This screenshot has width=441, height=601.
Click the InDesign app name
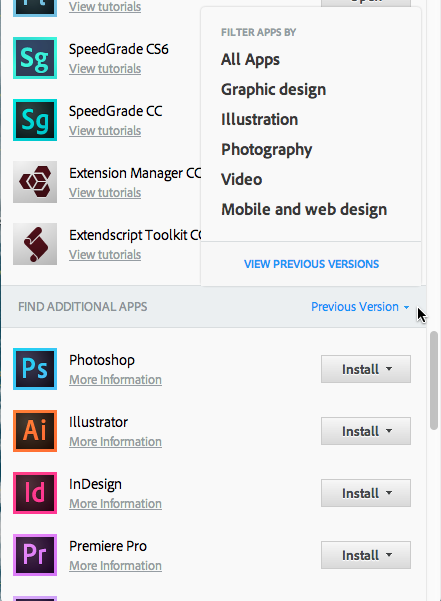pyautogui.click(x=95, y=484)
